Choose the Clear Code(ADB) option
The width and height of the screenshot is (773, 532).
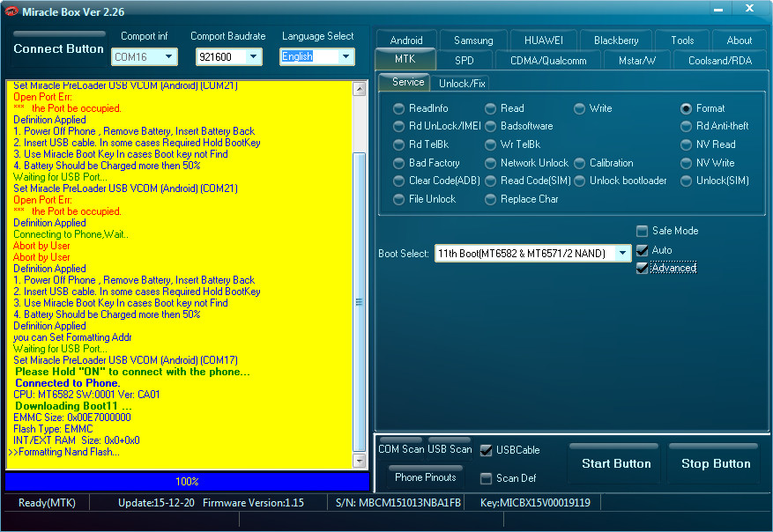pos(437,181)
